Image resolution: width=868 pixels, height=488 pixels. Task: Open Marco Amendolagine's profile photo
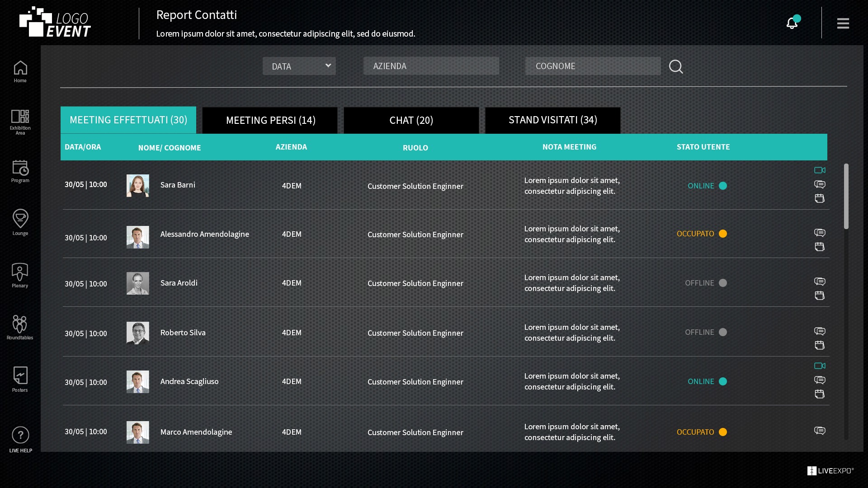(138, 432)
